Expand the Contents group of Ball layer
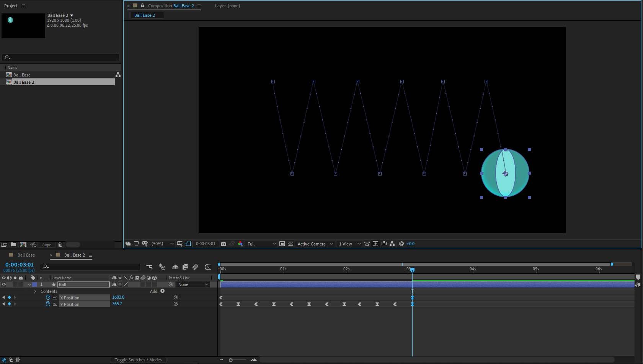 click(35, 291)
